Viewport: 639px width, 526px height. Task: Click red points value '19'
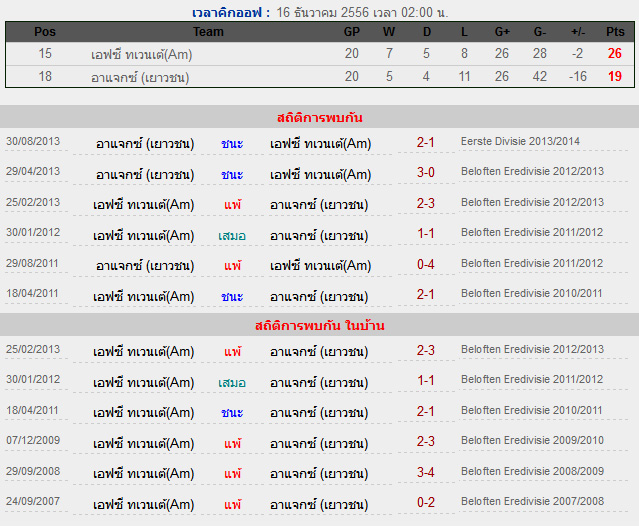[x=615, y=76]
